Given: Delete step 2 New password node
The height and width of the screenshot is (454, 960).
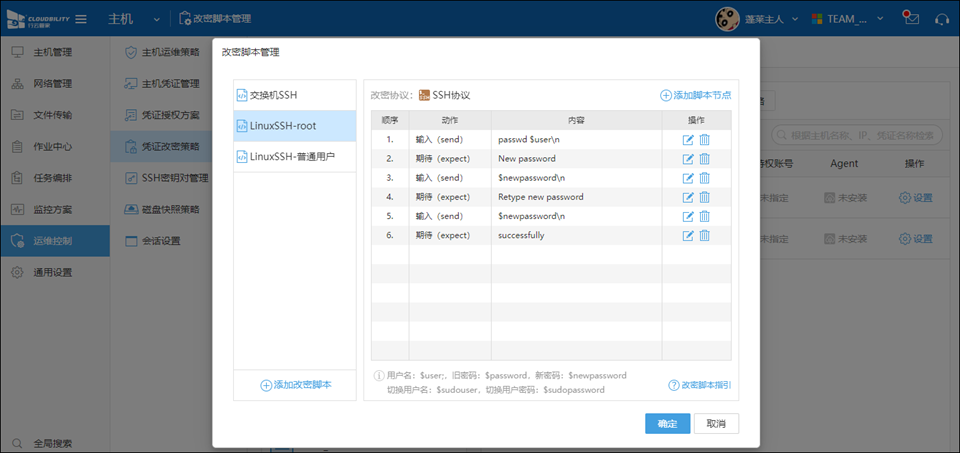Looking at the screenshot, I should tap(704, 159).
